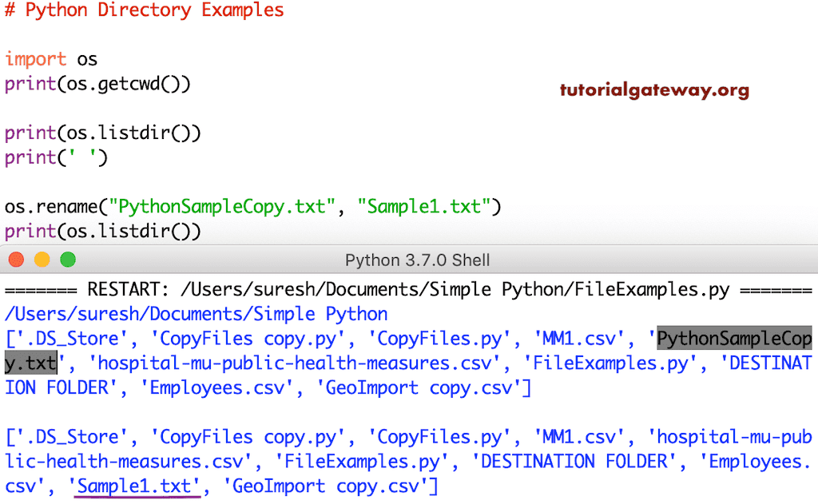Click the Python 3.7.0 Shell title bar
This screenshot has height=504, width=818.
[x=409, y=260]
